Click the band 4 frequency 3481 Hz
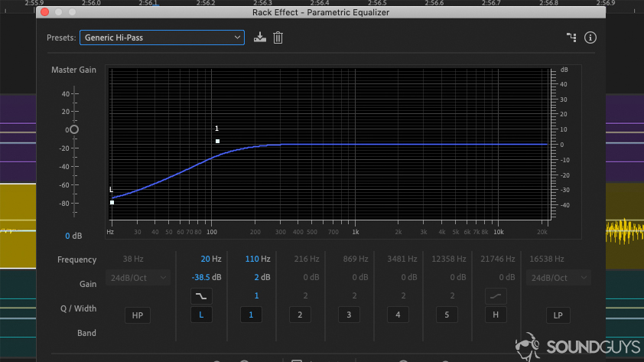 tap(402, 259)
